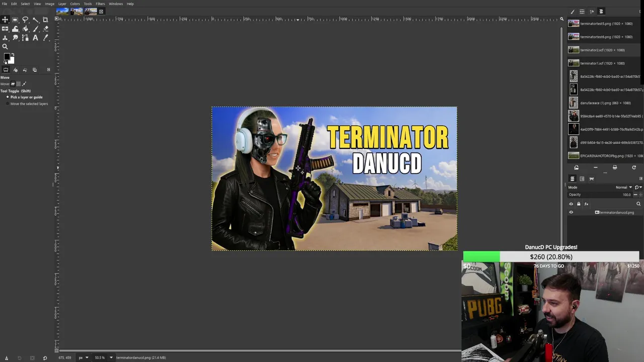
Task: Adjust the layer Opacity slider
Action: [x=600, y=195]
